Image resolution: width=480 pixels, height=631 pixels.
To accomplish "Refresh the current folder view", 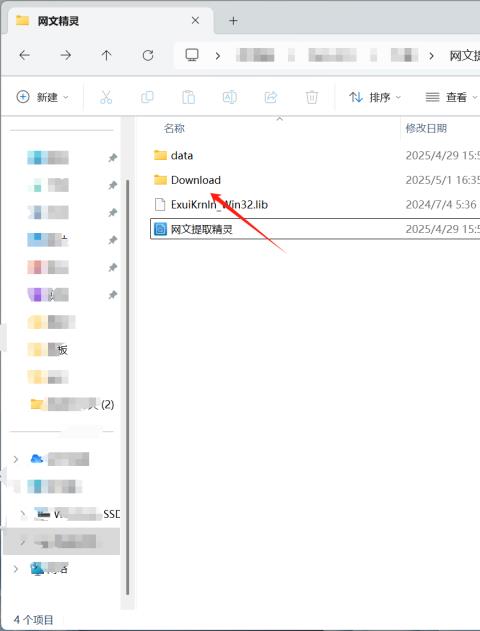I will [x=148, y=55].
